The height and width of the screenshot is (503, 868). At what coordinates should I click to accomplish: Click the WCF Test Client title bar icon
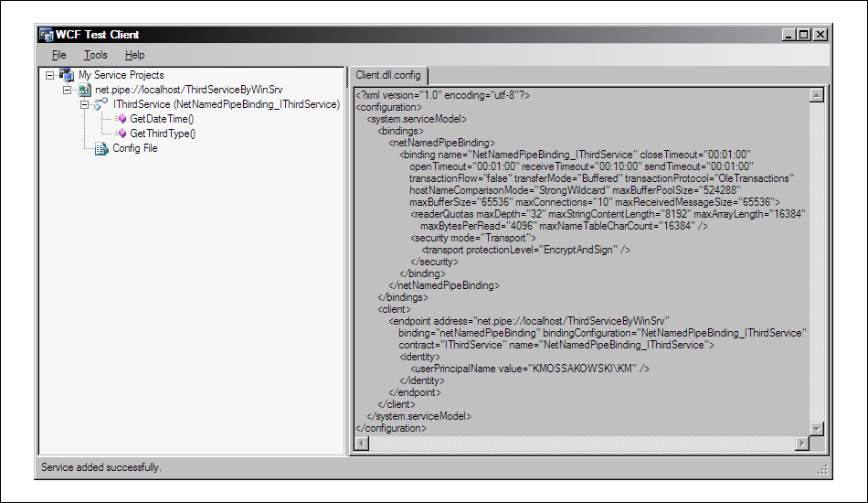tap(46, 35)
